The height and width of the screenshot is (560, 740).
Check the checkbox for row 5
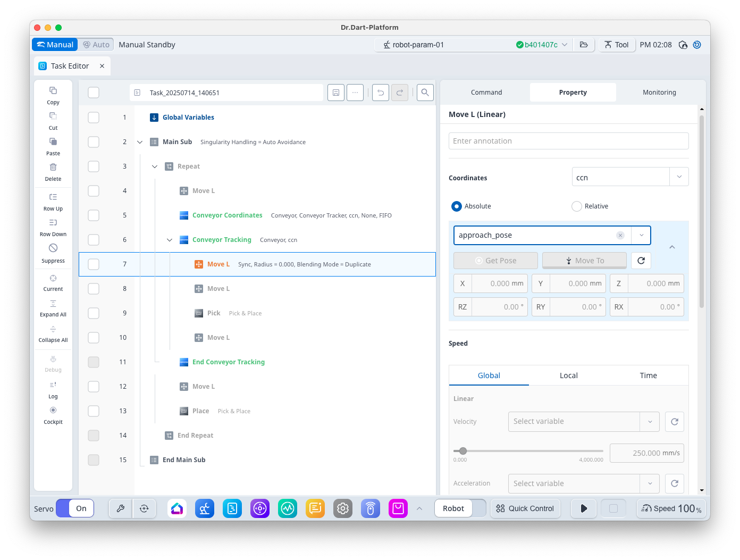tap(94, 215)
